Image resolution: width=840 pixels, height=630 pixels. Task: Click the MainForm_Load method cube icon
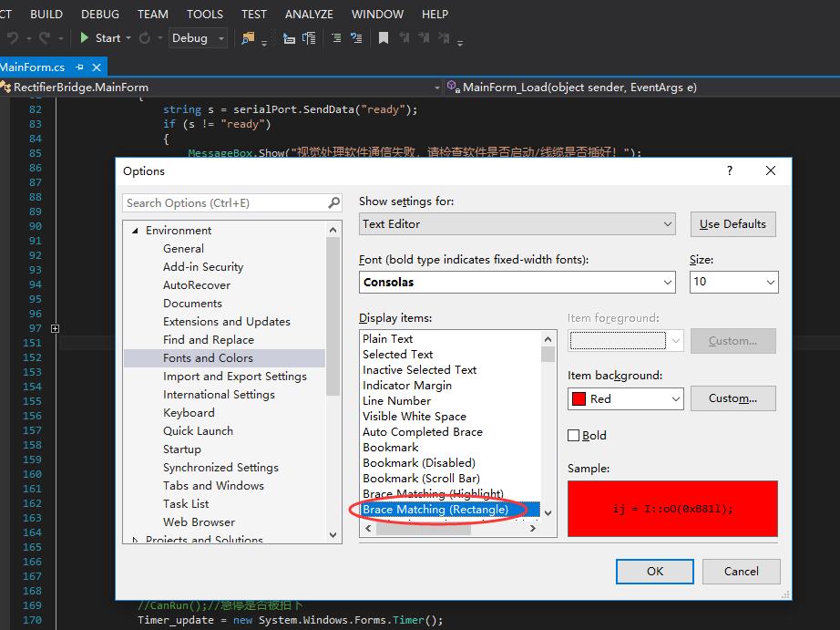(x=453, y=87)
